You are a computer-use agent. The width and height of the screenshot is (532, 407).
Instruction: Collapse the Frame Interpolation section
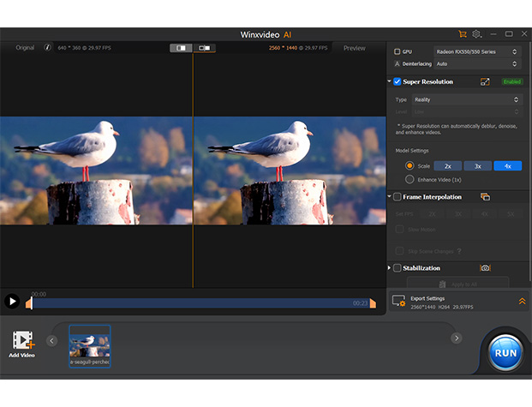click(x=390, y=196)
